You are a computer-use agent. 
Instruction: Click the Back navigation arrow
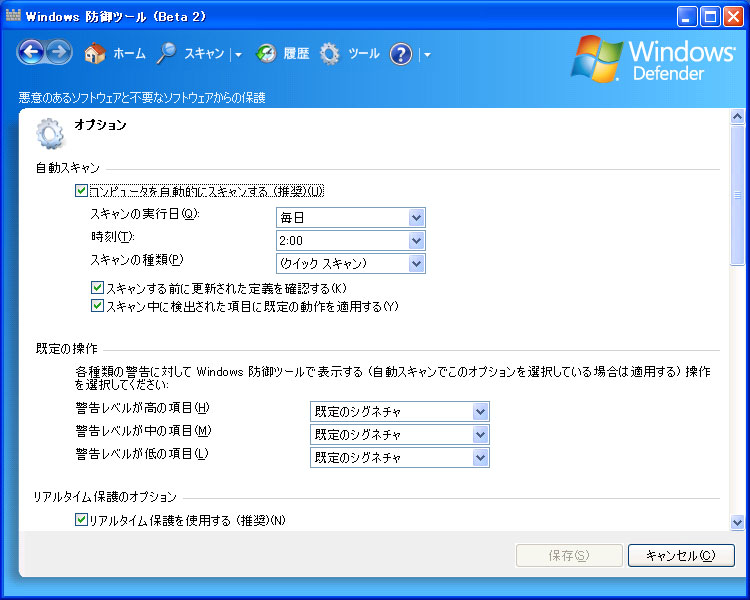click(32, 52)
